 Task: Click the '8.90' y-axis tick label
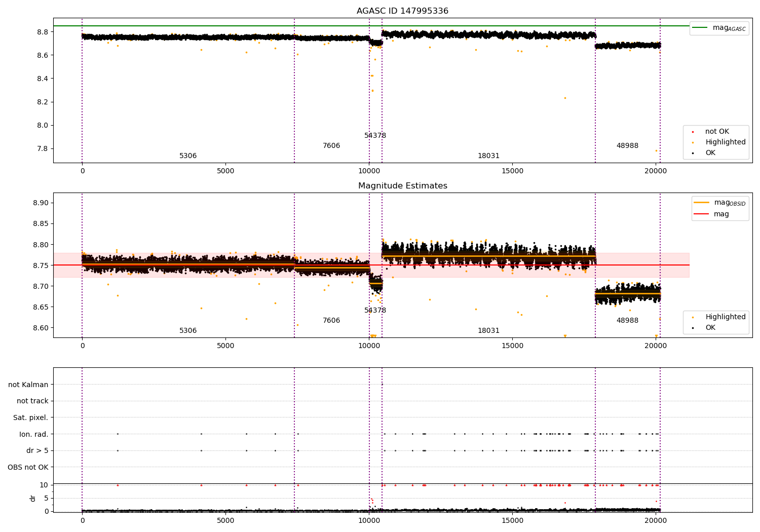40,203
